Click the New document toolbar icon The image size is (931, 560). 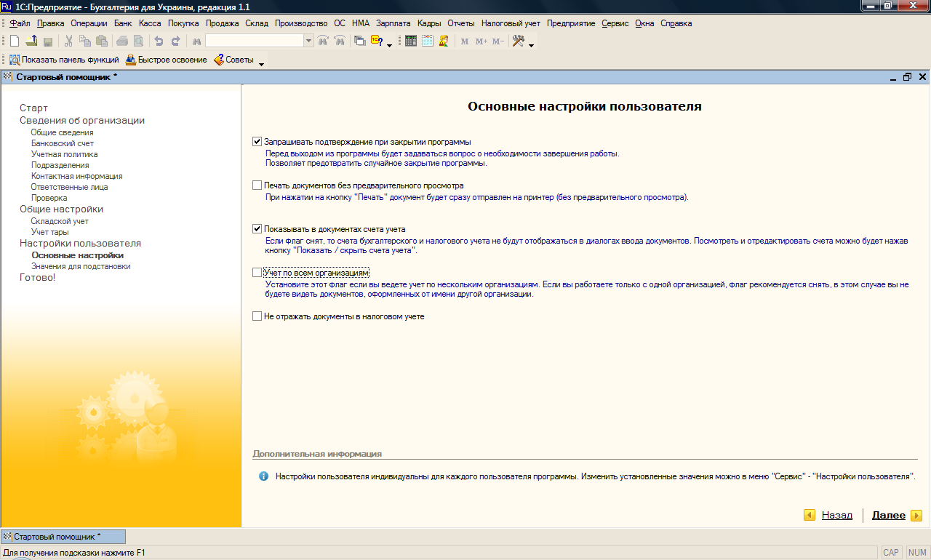tap(15, 41)
